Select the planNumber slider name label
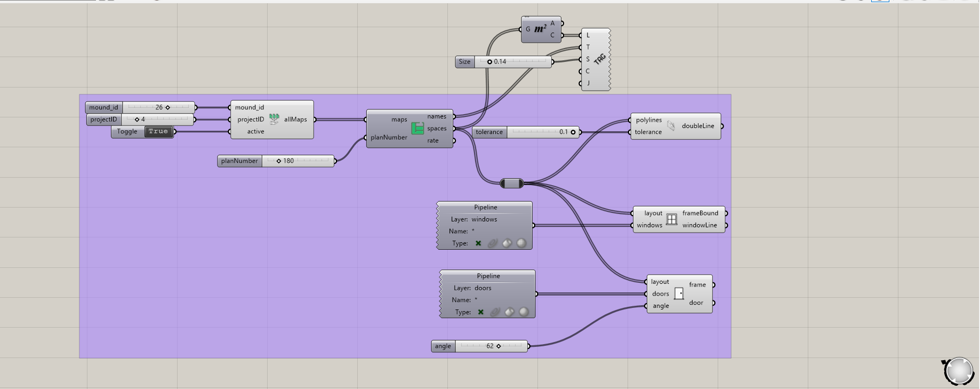The image size is (980, 389). tap(240, 161)
